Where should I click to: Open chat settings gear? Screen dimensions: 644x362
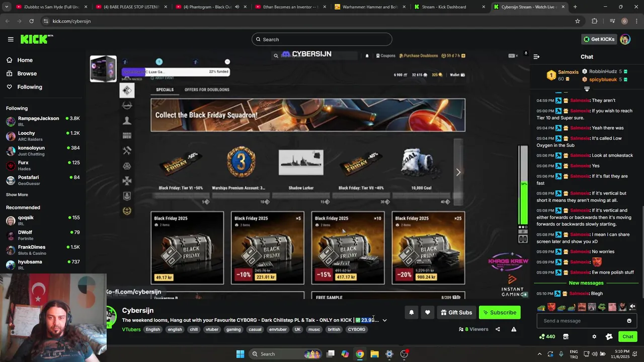pyautogui.click(x=594, y=336)
